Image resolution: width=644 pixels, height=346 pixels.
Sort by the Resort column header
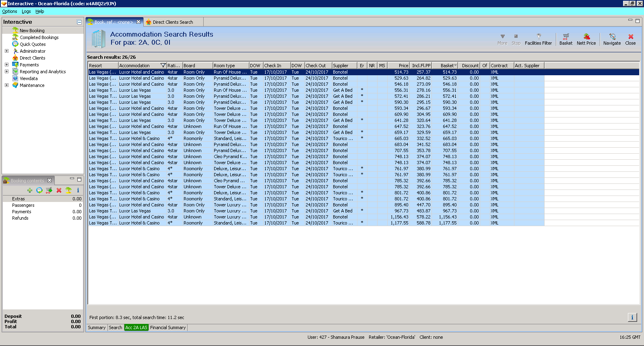coord(103,66)
